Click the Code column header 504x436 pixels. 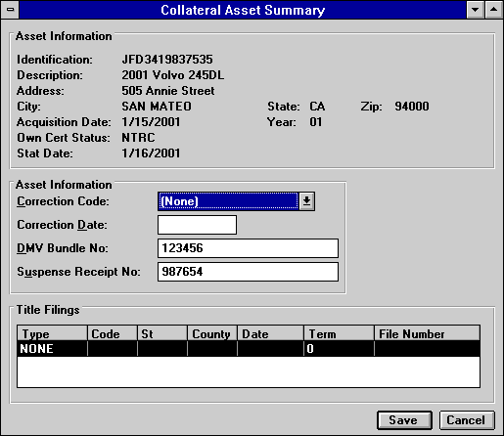coord(113,333)
